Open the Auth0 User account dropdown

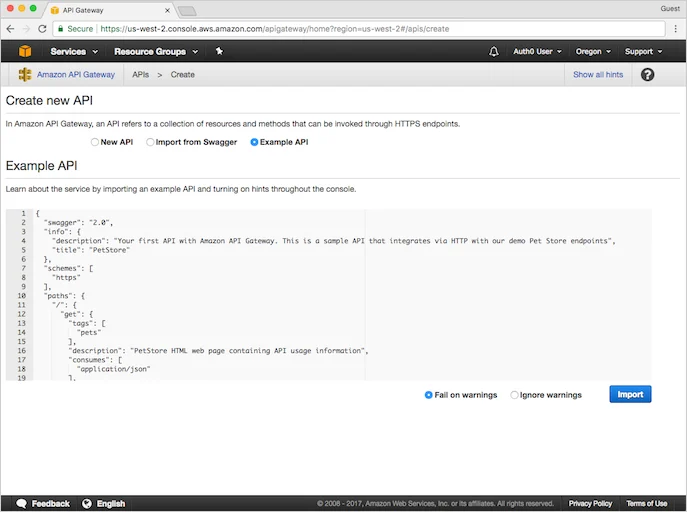(537, 52)
